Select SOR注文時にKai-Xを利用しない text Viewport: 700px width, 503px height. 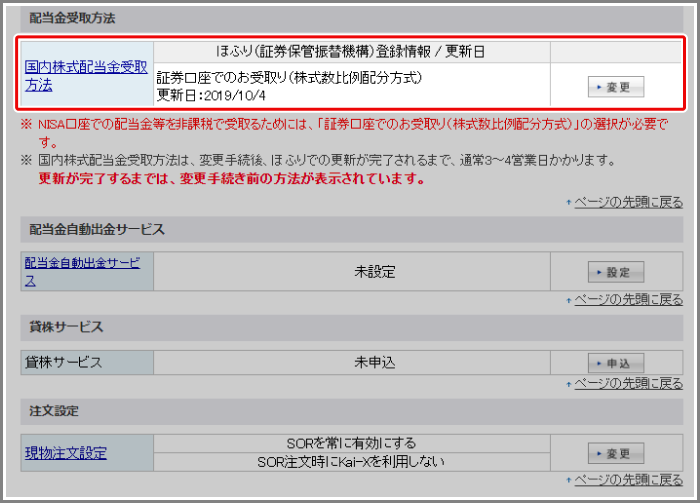pos(351,461)
